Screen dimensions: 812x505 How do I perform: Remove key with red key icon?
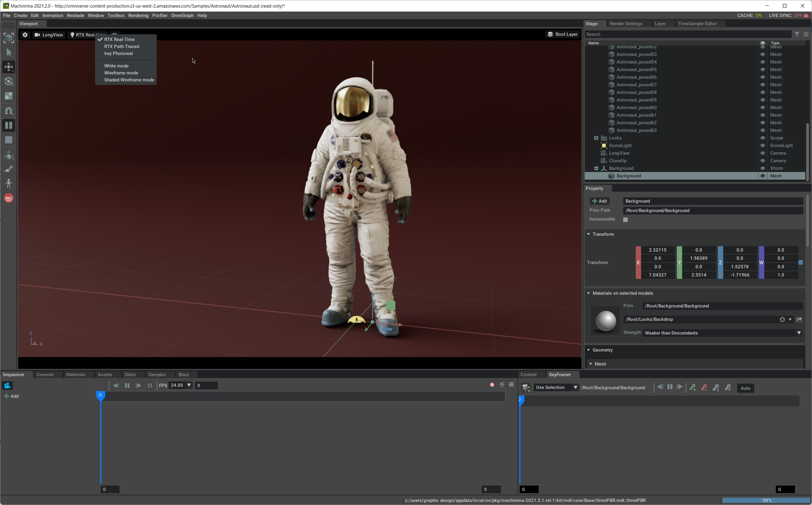704,388
